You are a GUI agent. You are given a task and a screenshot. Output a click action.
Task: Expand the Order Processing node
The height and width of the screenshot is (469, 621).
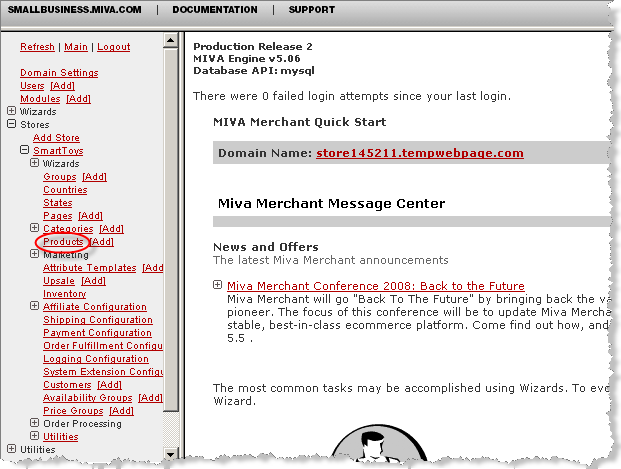point(34,423)
